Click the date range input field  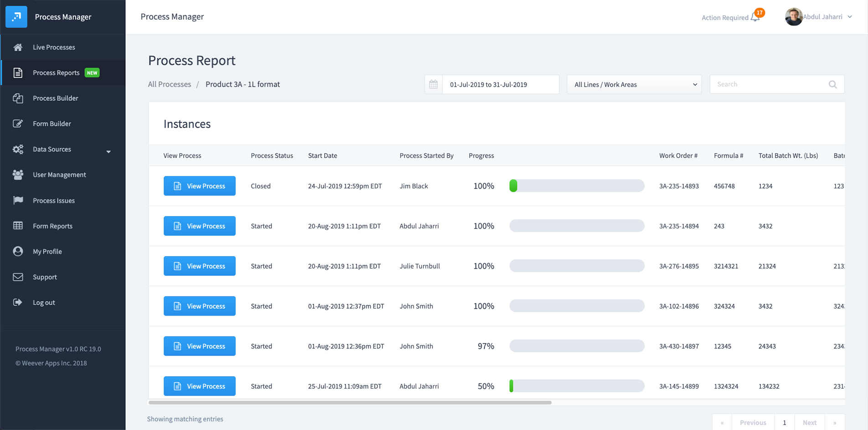(x=500, y=84)
